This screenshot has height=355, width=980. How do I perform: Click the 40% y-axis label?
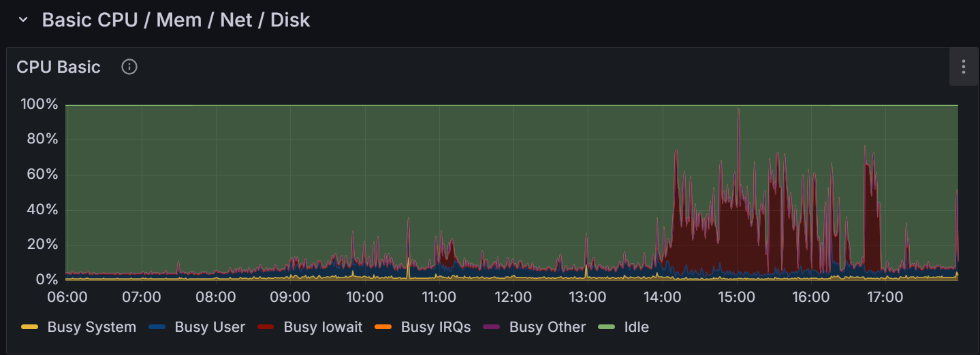(x=43, y=209)
